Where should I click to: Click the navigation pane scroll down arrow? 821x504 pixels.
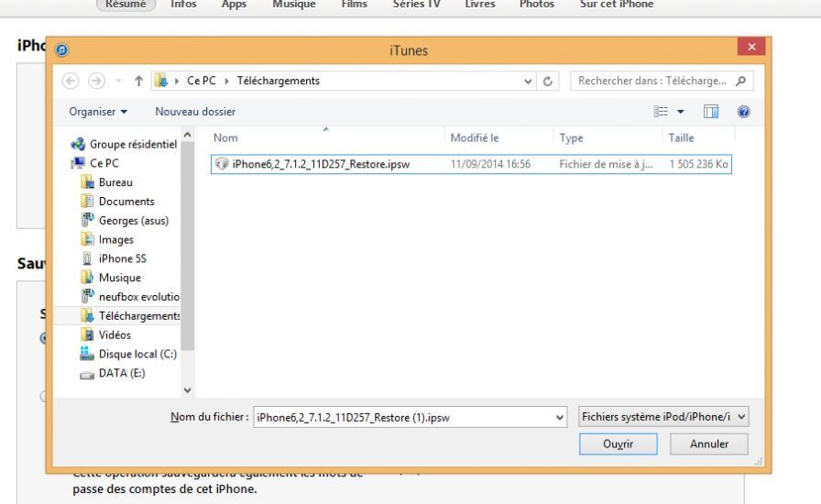pos(188,389)
